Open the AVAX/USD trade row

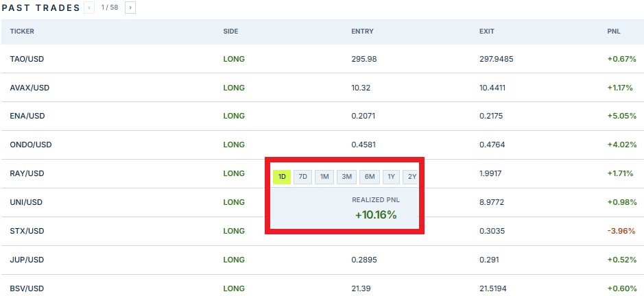tap(322, 88)
